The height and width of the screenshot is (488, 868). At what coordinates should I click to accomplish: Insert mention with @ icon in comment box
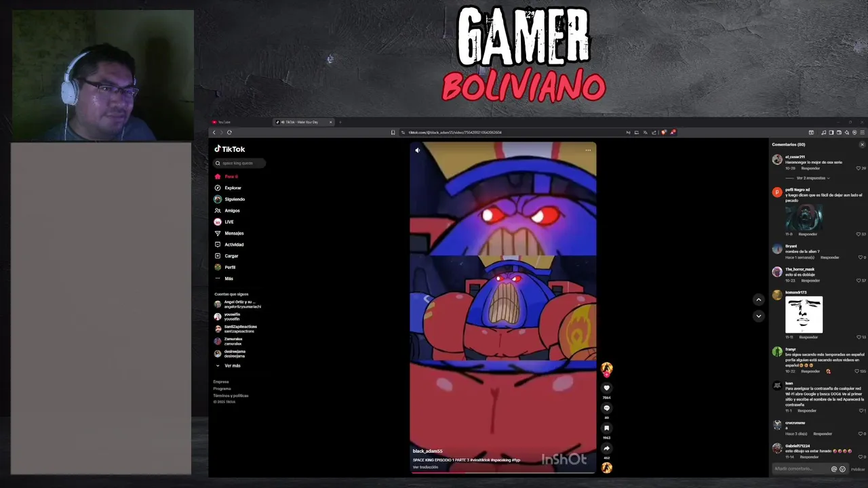tap(834, 469)
